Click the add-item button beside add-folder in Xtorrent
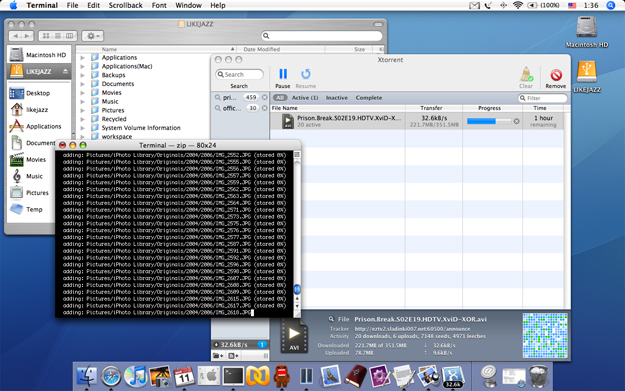The width and height of the screenshot is (625, 391). point(234,356)
